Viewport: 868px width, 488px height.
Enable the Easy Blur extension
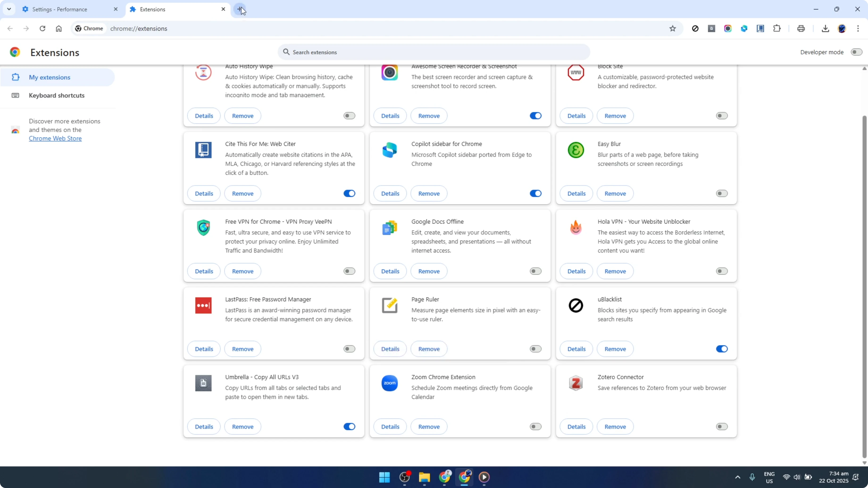(722, 194)
